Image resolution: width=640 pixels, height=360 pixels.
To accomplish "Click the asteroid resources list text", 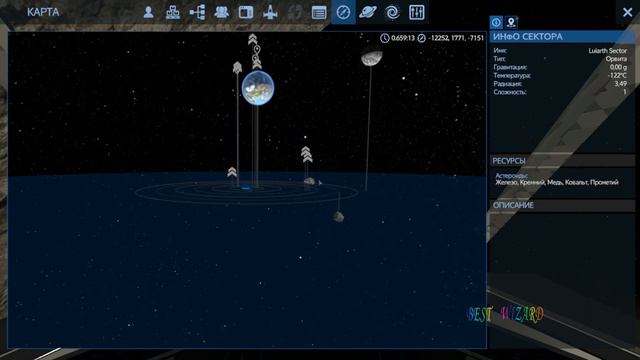I will [x=557, y=182].
